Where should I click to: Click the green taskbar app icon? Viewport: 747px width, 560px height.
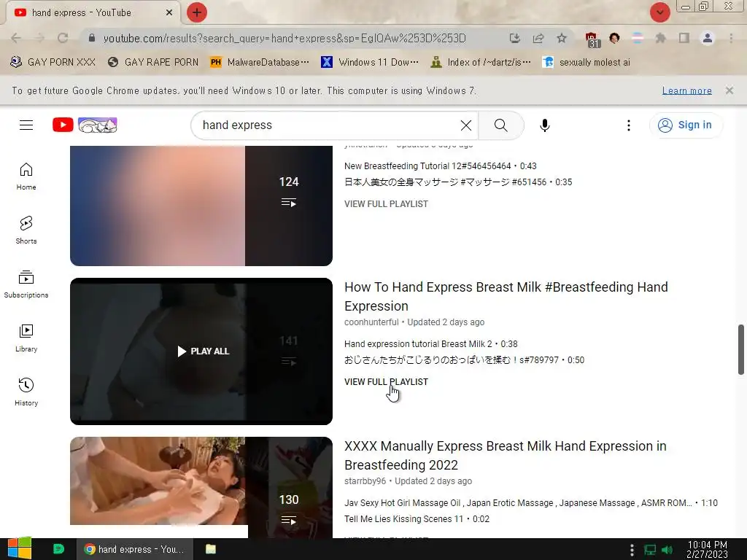[58, 549]
